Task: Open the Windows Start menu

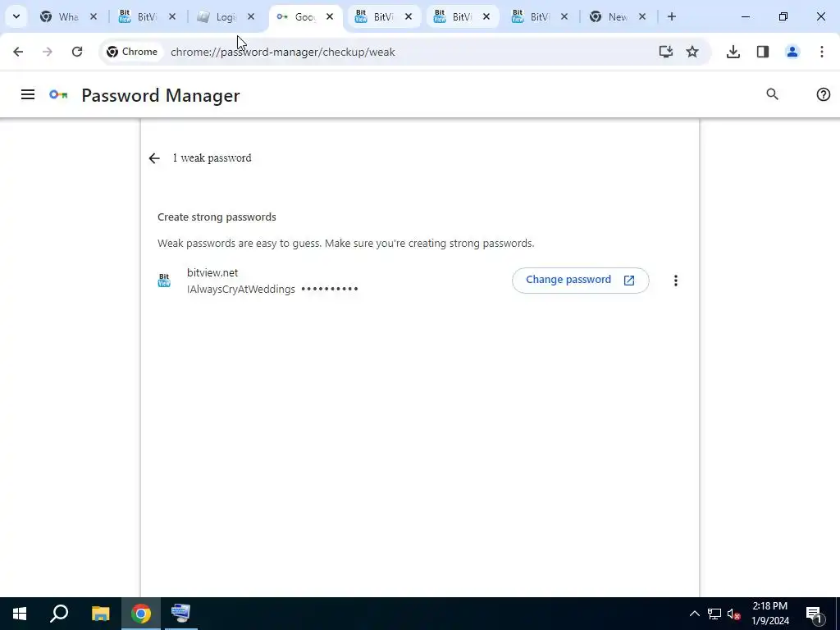Action: tap(20, 614)
